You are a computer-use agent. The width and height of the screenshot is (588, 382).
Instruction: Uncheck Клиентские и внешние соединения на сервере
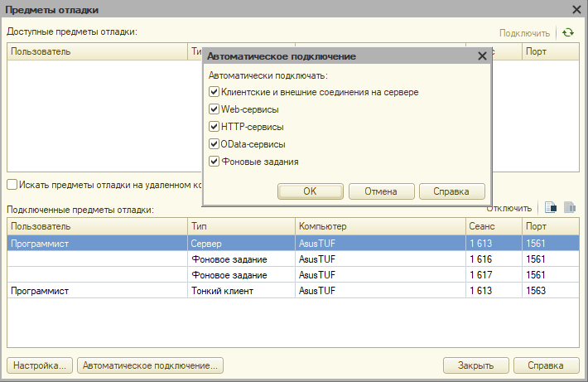point(214,92)
